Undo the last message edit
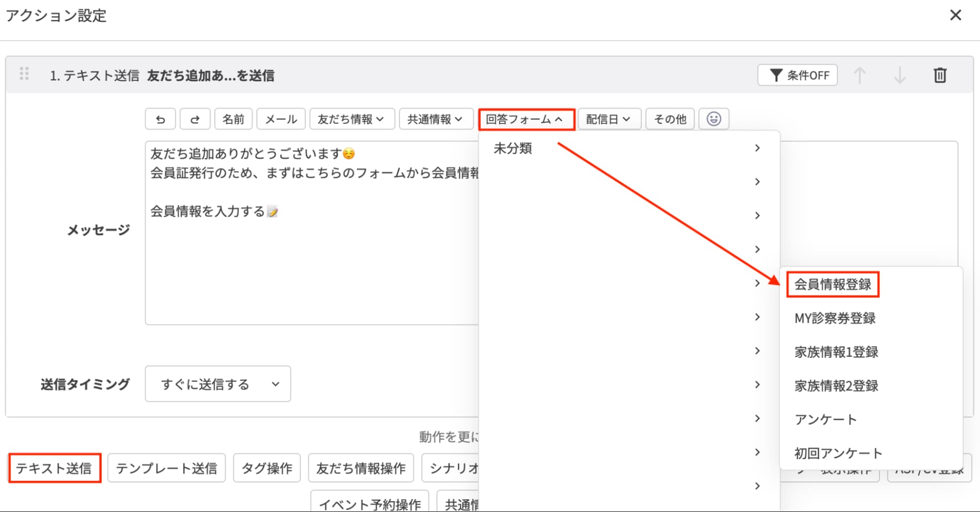The image size is (980, 512). point(160,119)
